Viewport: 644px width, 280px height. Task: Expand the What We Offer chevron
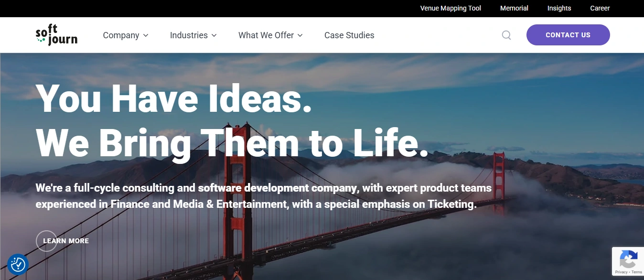click(300, 35)
